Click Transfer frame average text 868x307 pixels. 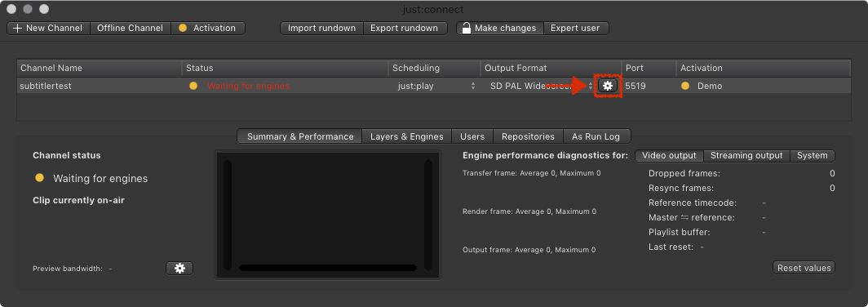tap(531, 173)
